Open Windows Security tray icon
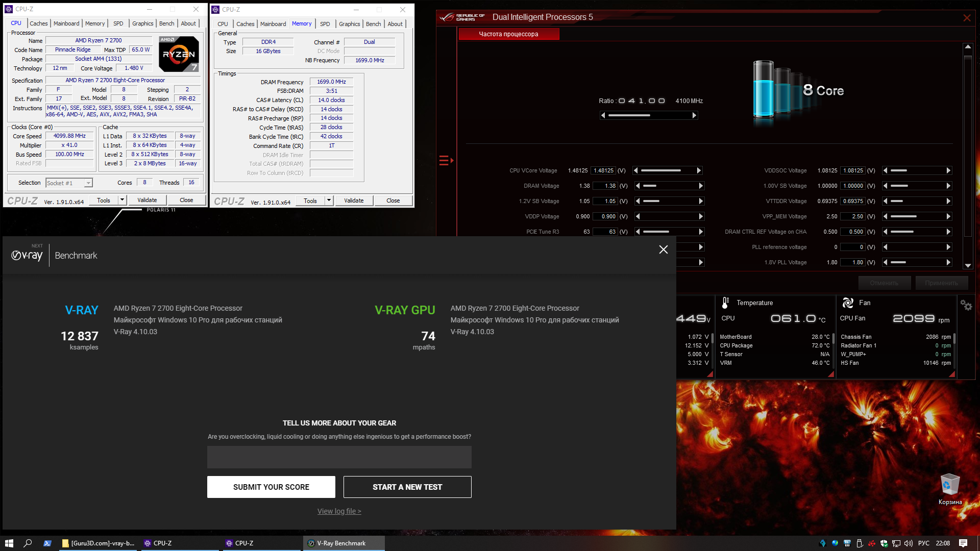The height and width of the screenshot is (551, 980). pos(884,543)
